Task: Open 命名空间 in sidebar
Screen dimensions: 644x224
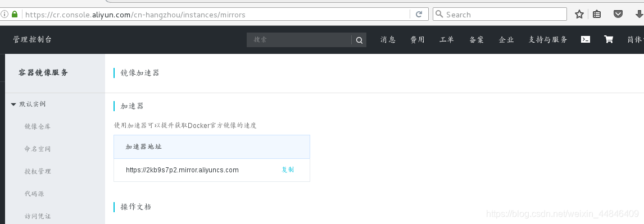Action: (x=38, y=149)
